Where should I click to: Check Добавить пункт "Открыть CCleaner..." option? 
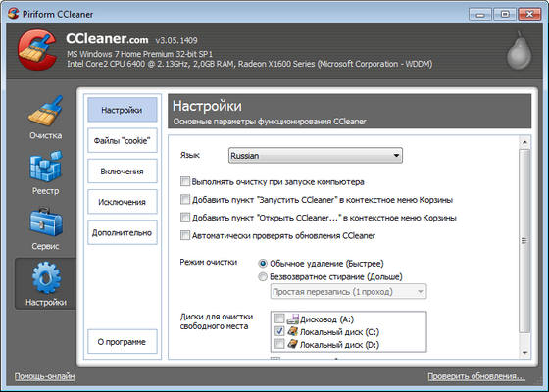point(185,218)
